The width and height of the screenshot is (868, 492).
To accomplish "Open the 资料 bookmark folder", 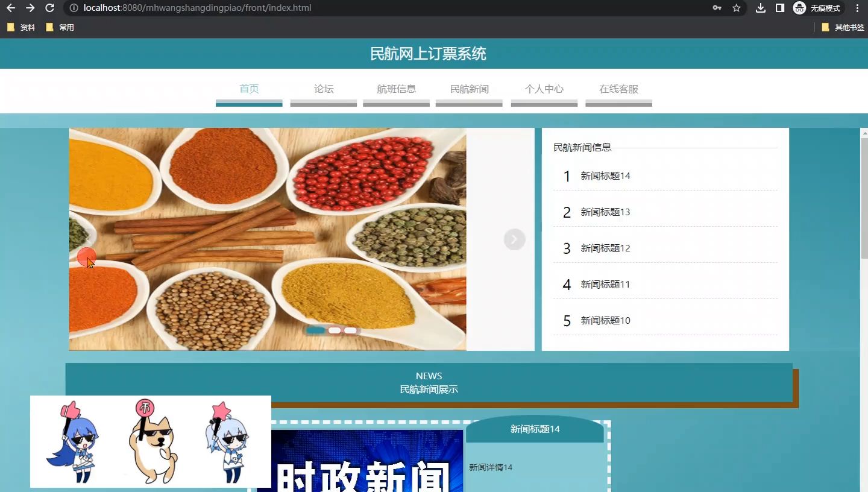I will [x=21, y=27].
